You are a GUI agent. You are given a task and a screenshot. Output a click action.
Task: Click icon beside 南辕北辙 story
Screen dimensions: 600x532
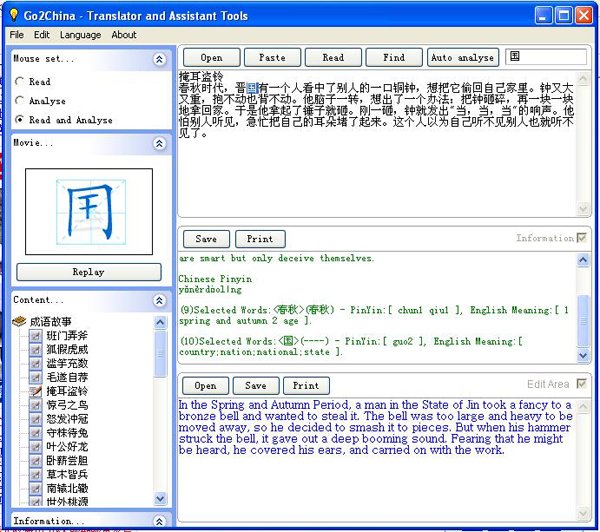35,488
